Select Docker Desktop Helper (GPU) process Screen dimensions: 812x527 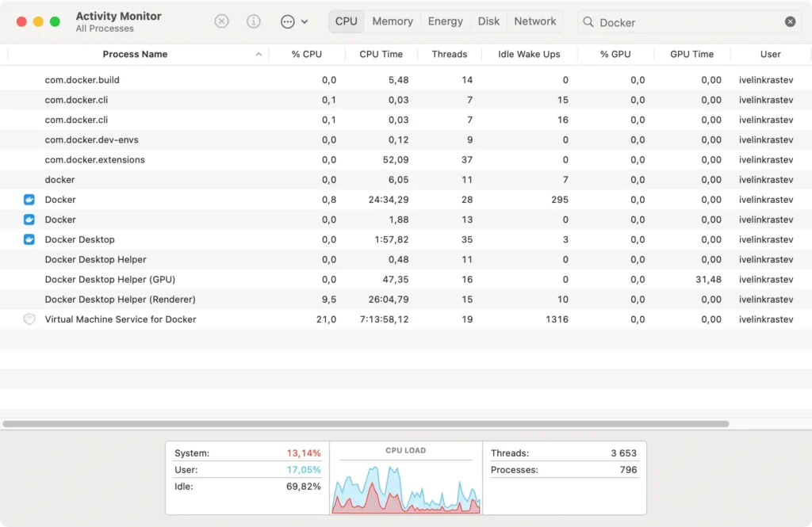[406, 280]
